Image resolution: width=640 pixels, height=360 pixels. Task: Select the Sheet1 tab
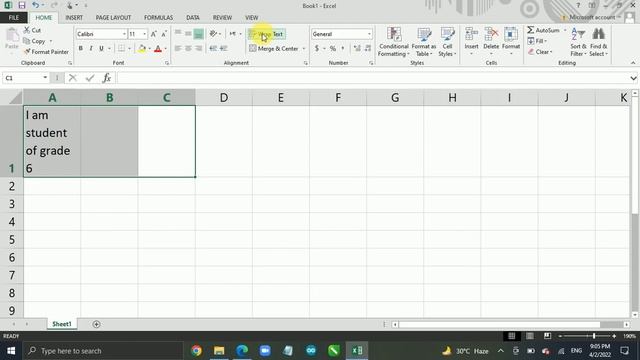[62, 324]
